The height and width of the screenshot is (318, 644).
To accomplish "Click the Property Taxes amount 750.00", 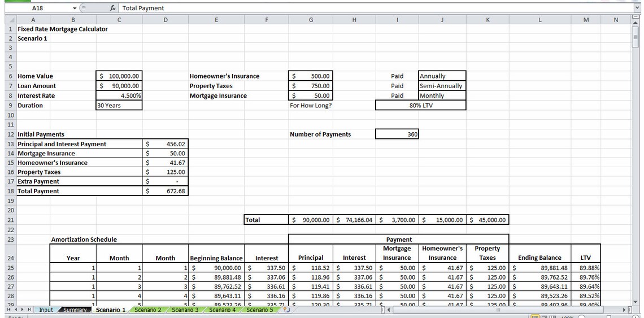I will click(x=311, y=86).
